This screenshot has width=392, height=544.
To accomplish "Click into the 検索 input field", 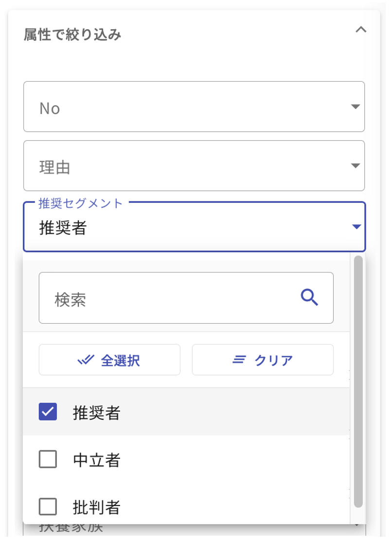I will [170, 298].
